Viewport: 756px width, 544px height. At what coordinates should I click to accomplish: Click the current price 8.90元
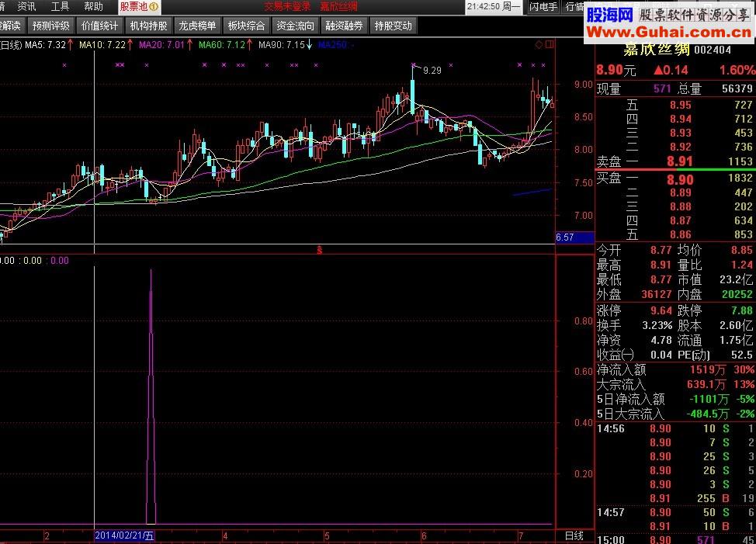coord(616,71)
